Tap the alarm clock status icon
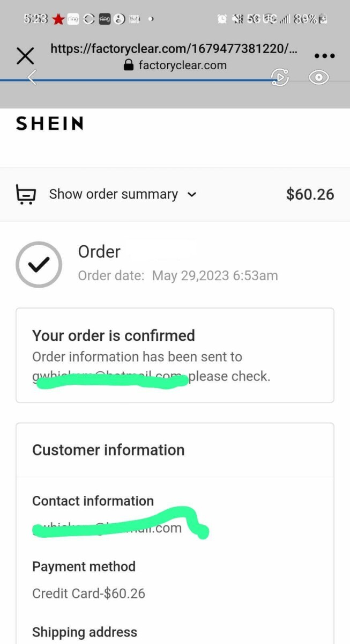The width and height of the screenshot is (350, 644). [222, 19]
